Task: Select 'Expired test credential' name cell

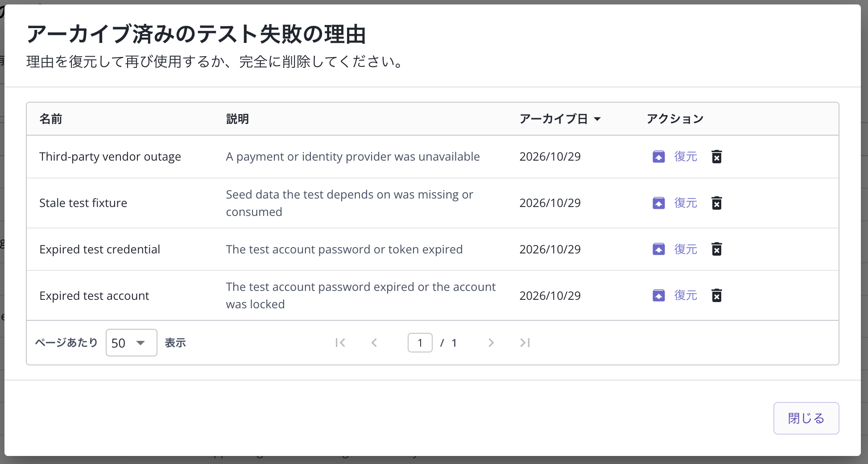Action: click(x=100, y=249)
